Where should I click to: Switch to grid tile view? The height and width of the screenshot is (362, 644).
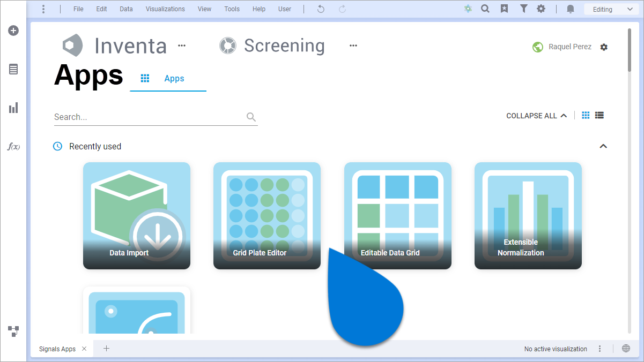click(x=586, y=115)
